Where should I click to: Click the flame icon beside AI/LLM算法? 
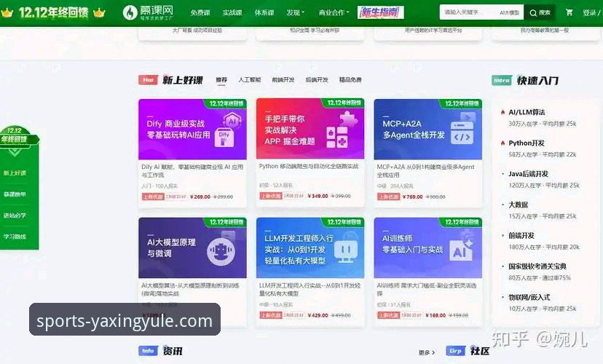pyautogui.click(x=502, y=112)
